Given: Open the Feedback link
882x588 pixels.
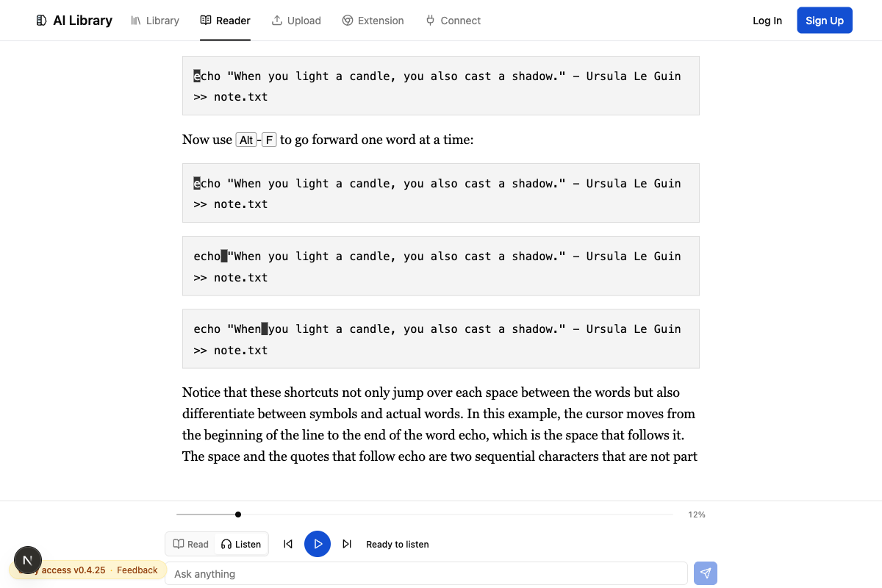Looking at the screenshot, I should 137,570.
